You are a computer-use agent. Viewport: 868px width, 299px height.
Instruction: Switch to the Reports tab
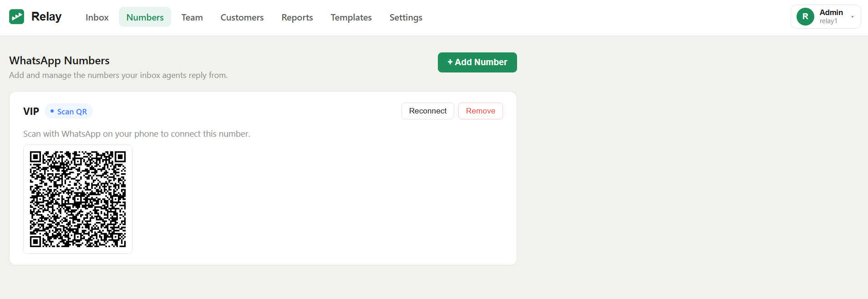pyautogui.click(x=297, y=17)
